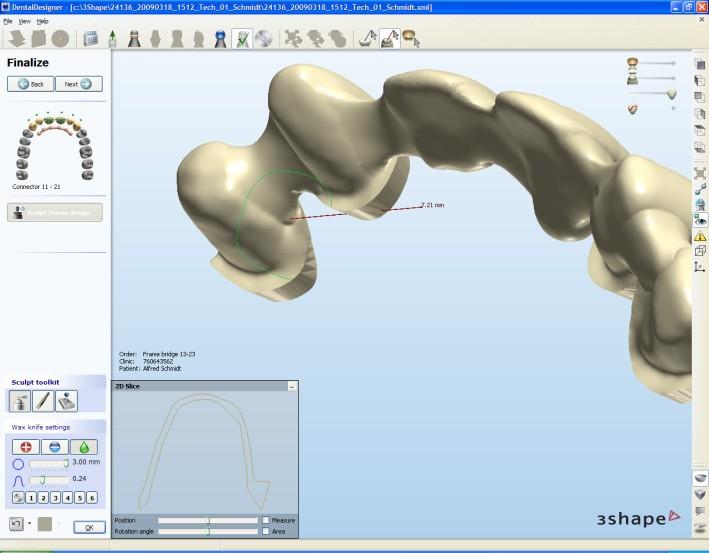Viewport: 709px width, 553px height.
Task: Click the OK button
Action: point(90,527)
